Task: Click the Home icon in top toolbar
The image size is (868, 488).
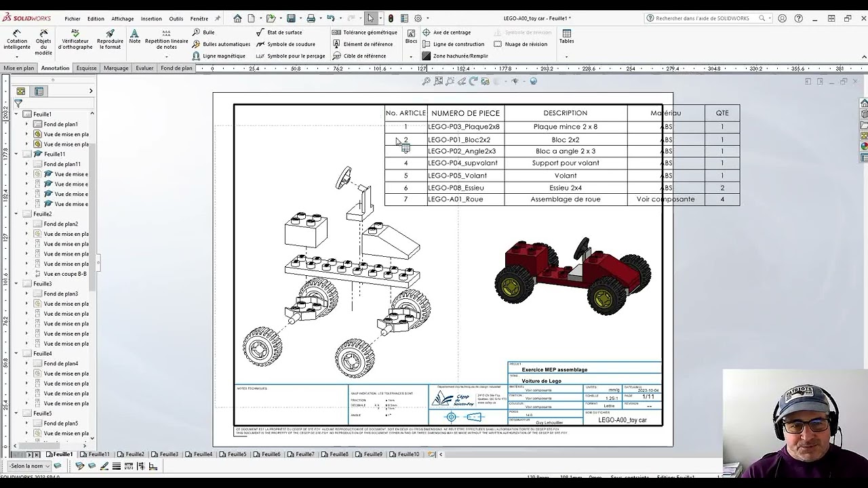Action: pyautogui.click(x=237, y=18)
